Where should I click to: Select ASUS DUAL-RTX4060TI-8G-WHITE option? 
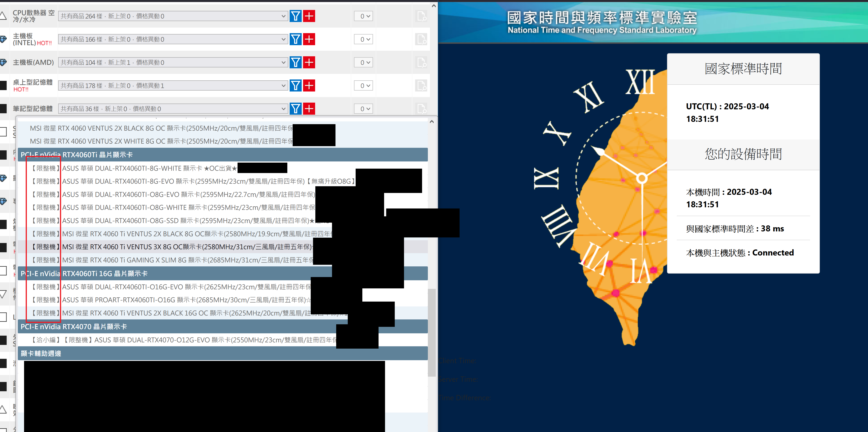223,168
